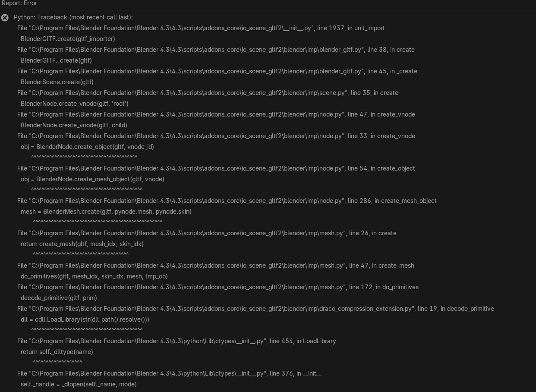
Task: Select the node.py line 54 create_object entry
Action: pos(216,168)
